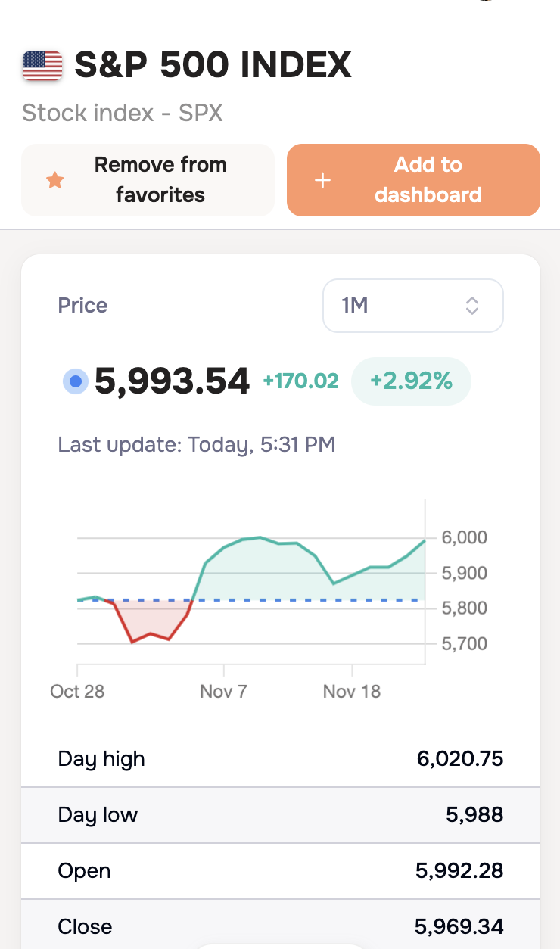Remove S&P 500 from favorites
560x949 pixels.
pos(148,180)
